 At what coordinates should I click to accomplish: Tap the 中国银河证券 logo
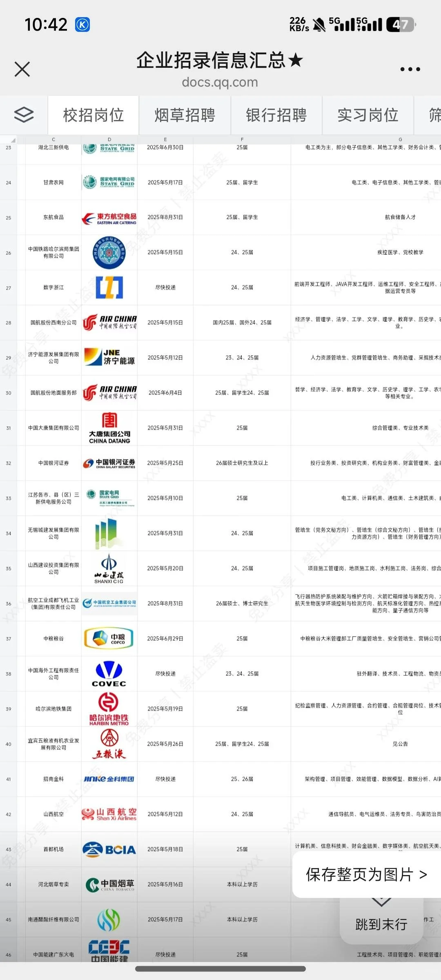[109, 463]
